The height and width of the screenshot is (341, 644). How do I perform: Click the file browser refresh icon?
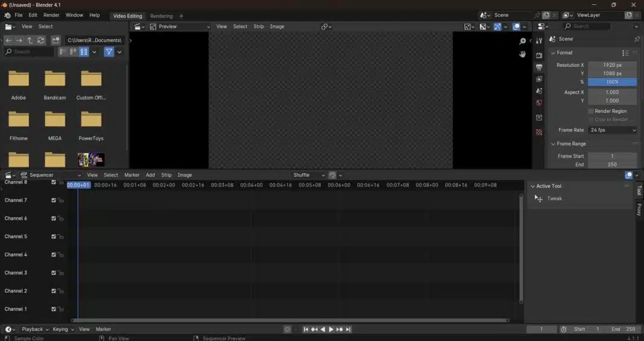(40, 40)
